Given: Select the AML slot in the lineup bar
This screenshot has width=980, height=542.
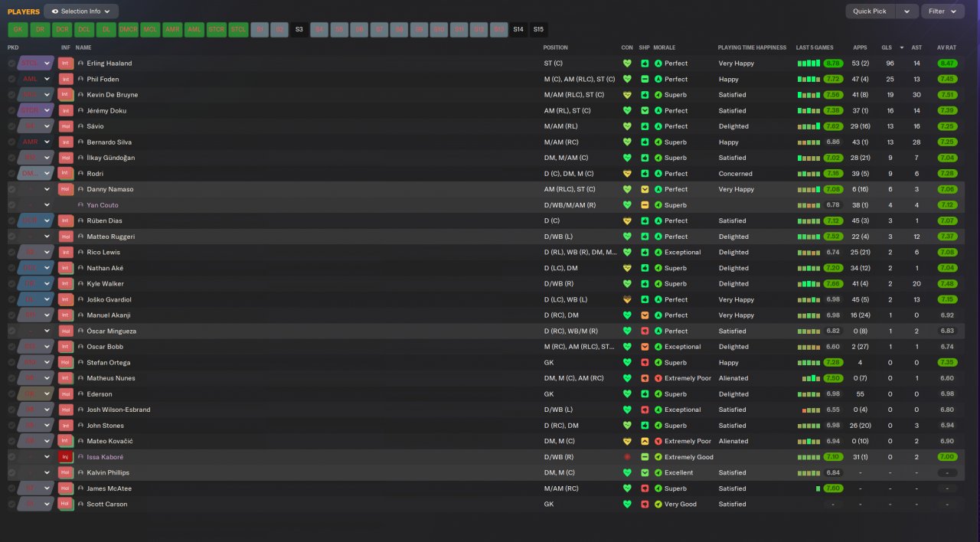Looking at the screenshot, I should point(194,30).
